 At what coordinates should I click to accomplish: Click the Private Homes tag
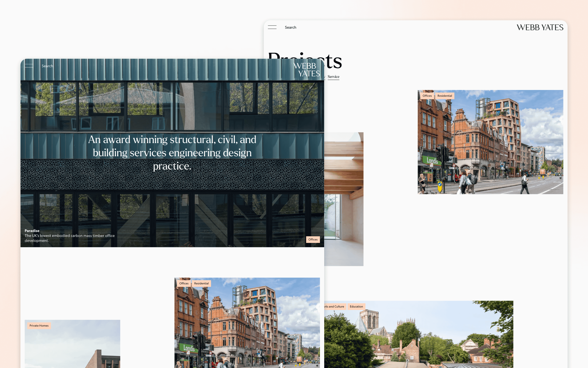39,326
